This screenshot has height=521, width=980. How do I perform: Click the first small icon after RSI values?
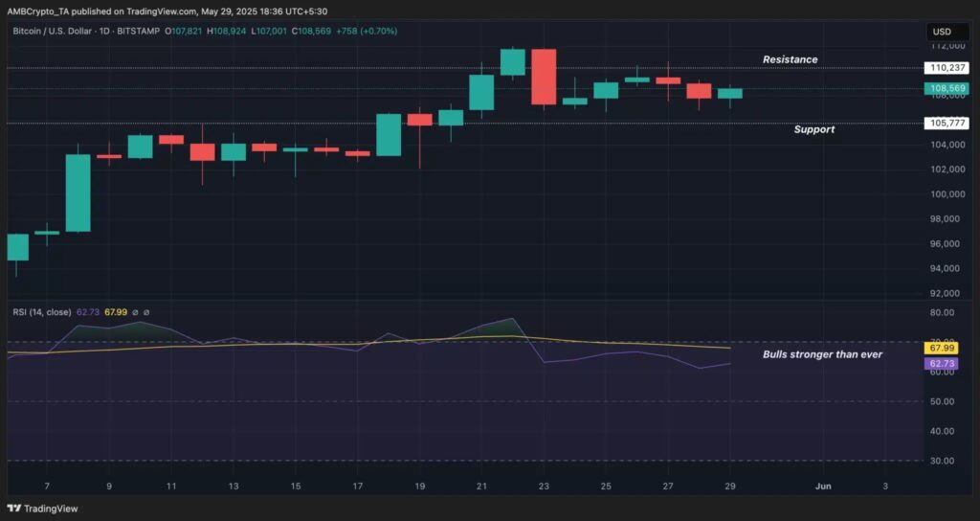[x=135, y=312]
